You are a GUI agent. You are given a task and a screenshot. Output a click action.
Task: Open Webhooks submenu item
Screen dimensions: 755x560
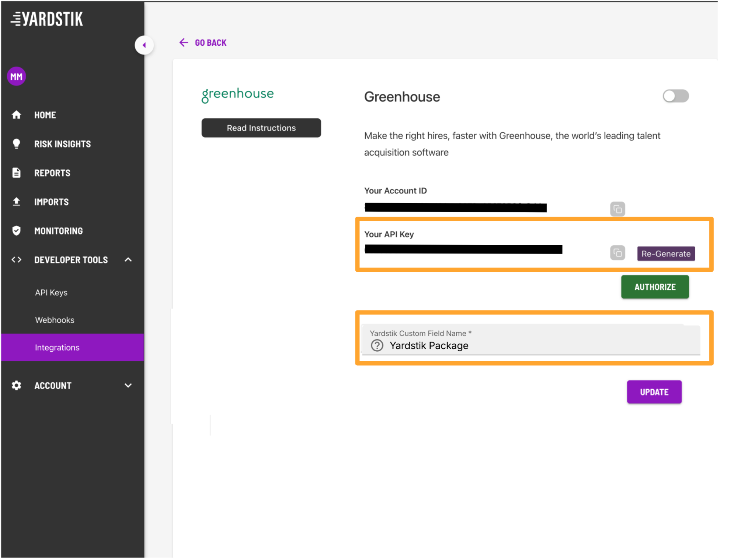tap(55, 320)
